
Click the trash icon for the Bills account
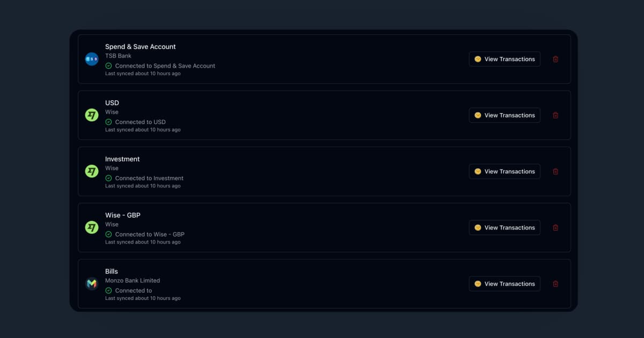pyautogui.click(x=555, y=283)
